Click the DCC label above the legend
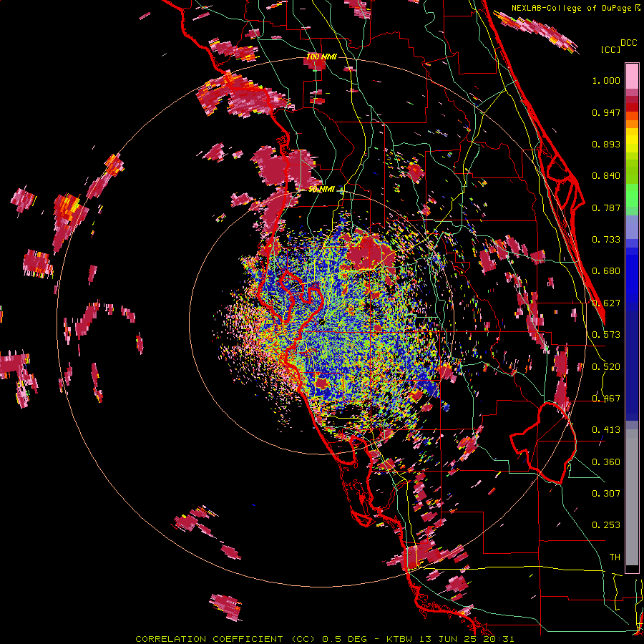Image resolution: width=644 pixels, height=644 pixels. (x=628, y=43)
